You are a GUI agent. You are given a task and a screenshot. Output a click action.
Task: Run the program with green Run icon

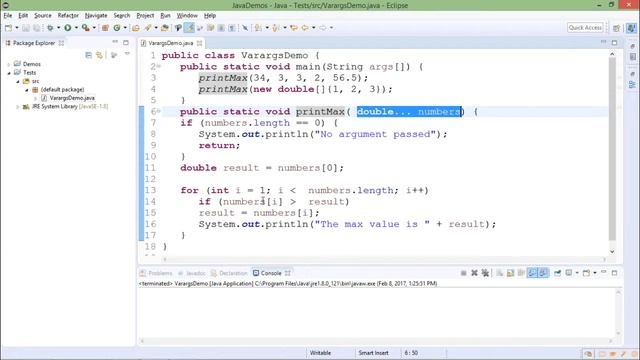68,28
